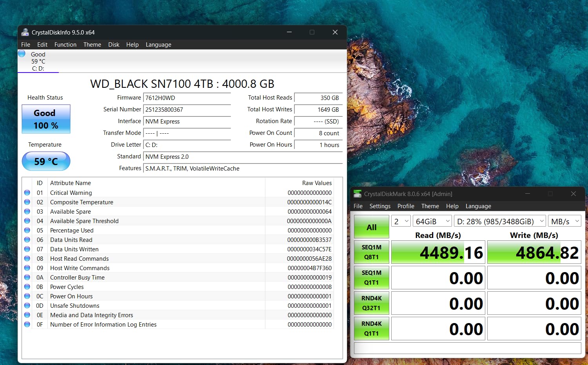Click the status dot beside Power Cycles
The width and height of the screenshot is (588, 365).
(27, 287)
